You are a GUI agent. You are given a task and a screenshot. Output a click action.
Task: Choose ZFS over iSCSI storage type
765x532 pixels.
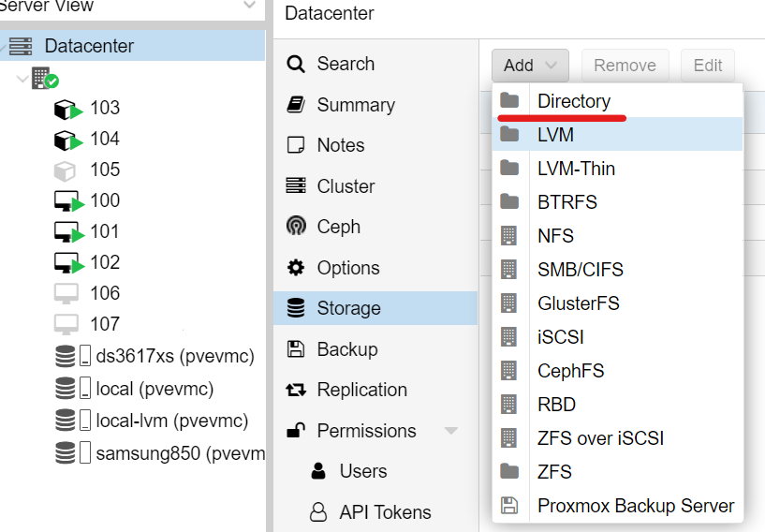618,437
